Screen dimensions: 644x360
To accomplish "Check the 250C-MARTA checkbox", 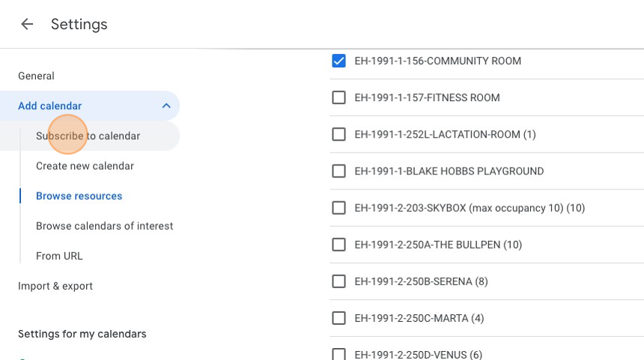I will pyautogui.click(x=338, y=318).
